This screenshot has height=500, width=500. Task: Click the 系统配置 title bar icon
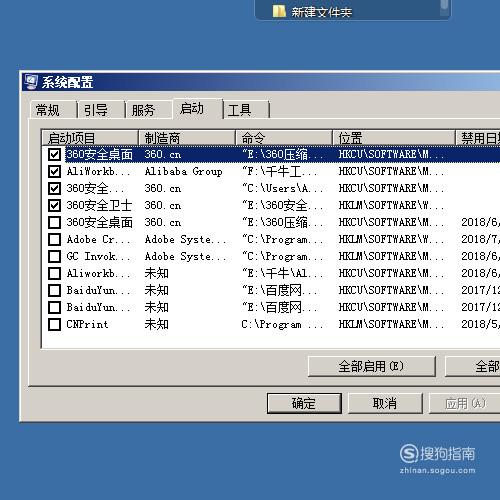[x=31, y=82]
